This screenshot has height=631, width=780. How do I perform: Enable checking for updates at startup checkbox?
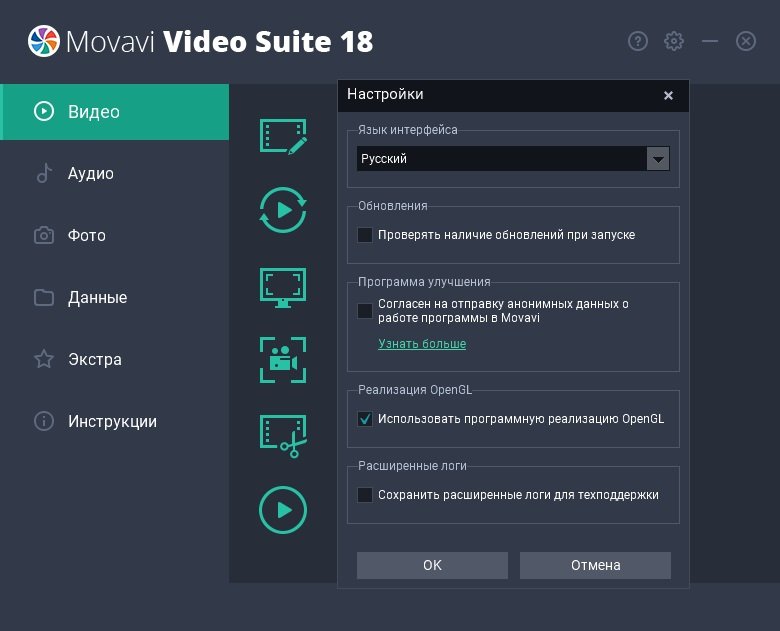(365, 235)
